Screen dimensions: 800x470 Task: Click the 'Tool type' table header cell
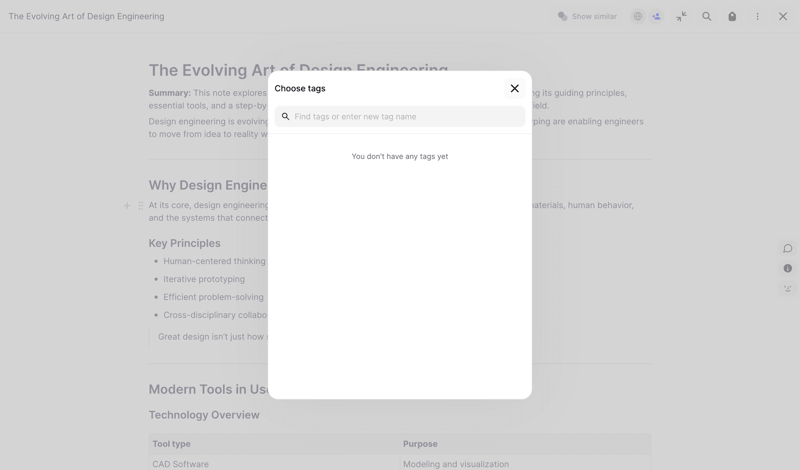click(x=172, y=444)
